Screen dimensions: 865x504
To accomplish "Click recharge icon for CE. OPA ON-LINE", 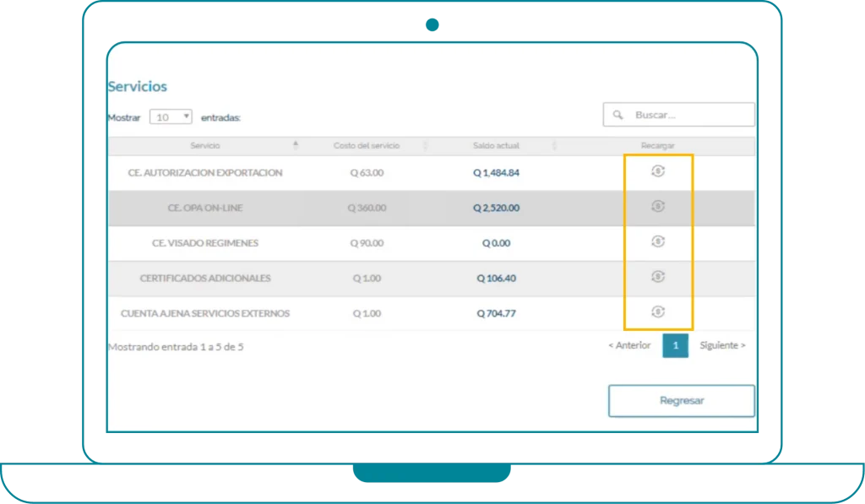I will (658, 207).
